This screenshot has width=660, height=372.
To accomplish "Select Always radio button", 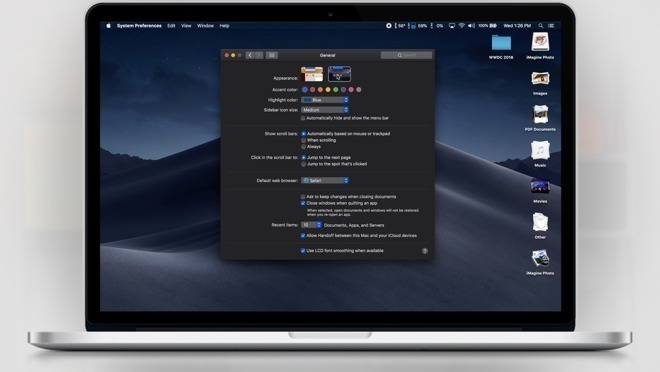I will tap(303, 147).
